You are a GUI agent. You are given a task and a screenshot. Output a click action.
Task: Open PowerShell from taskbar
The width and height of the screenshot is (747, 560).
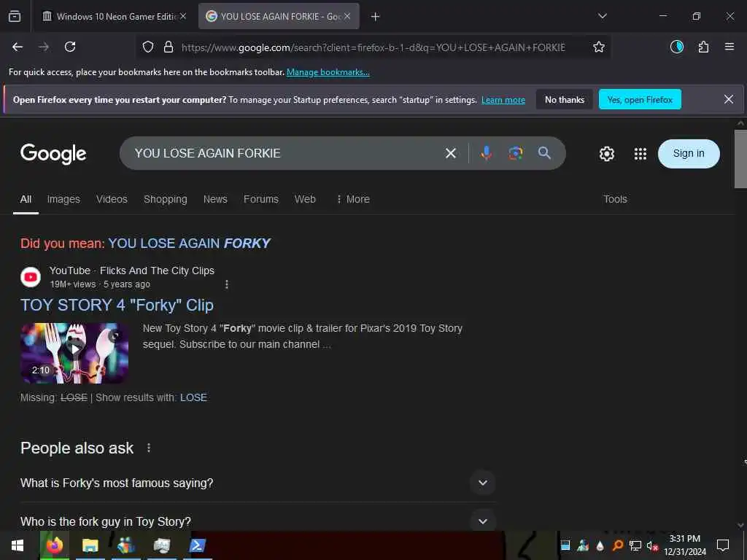tap(197, 545)
